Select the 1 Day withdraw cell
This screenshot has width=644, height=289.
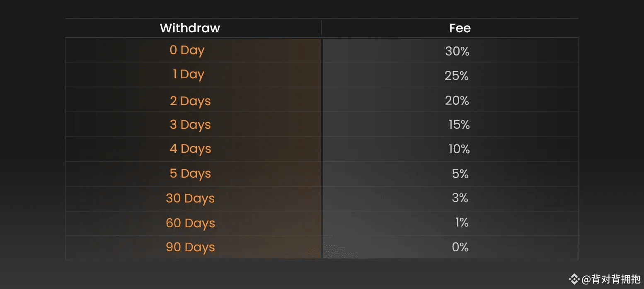tap(188, 75)
